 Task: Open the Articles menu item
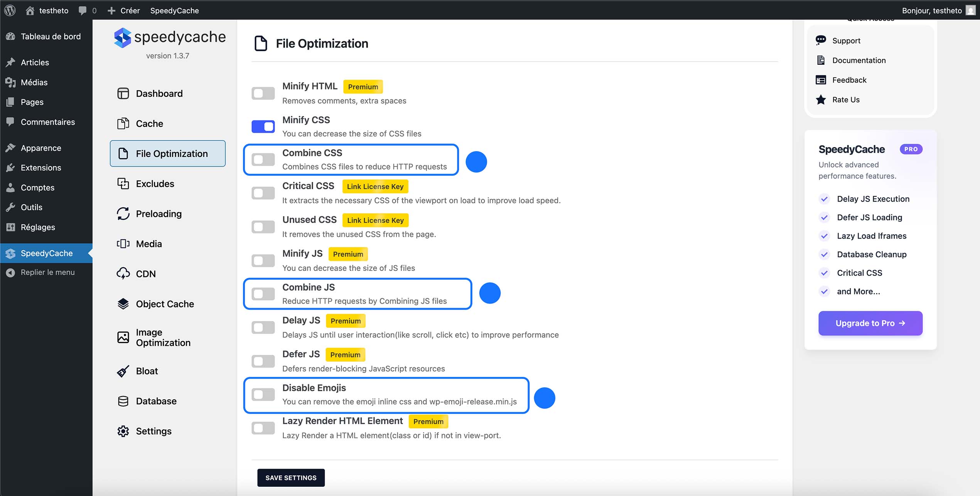(34, 62)
